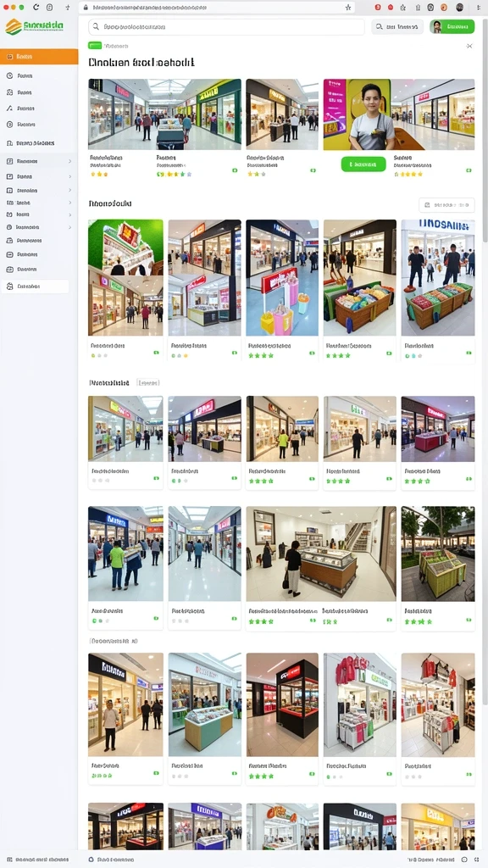The width and height of the screenshot is (488, 868).
Task: Click the browser reload icon
Action: click(36, 7)
